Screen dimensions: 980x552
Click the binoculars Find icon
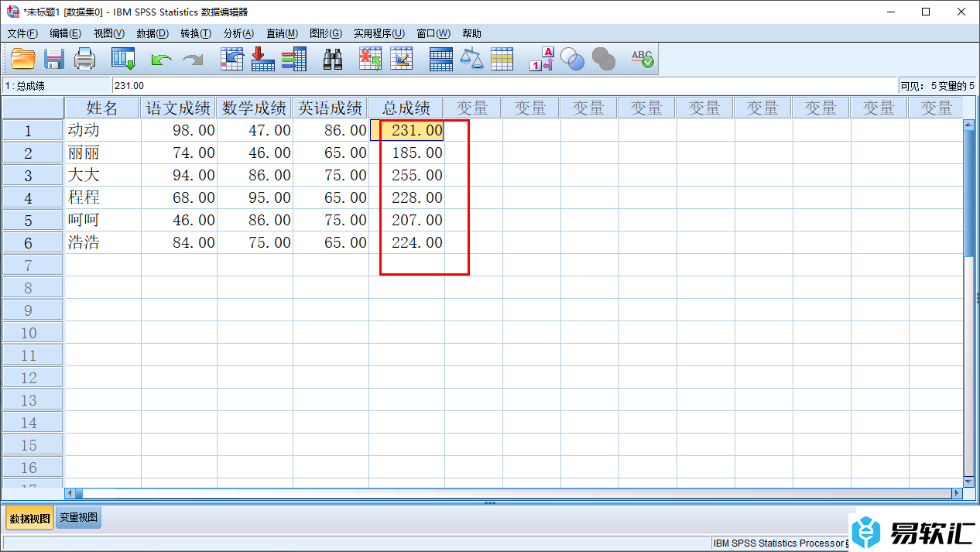click(x=333, y=60)
